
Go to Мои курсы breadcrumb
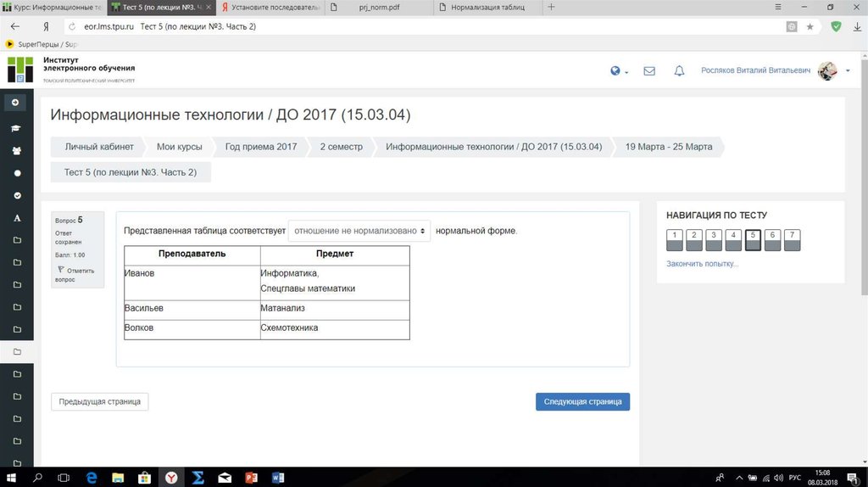[180, 147]
